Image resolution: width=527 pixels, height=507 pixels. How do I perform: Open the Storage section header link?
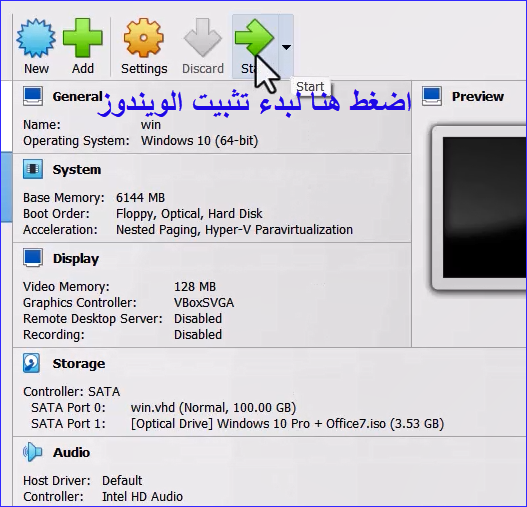[79, 363]
